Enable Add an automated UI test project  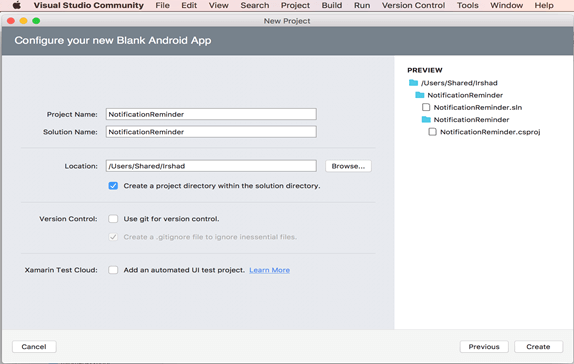tap(113, 270)
